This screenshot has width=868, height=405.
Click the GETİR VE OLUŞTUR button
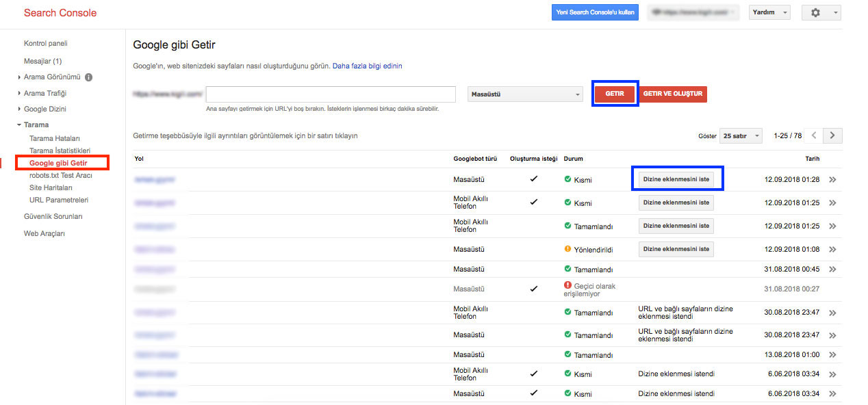click(673, 94)
